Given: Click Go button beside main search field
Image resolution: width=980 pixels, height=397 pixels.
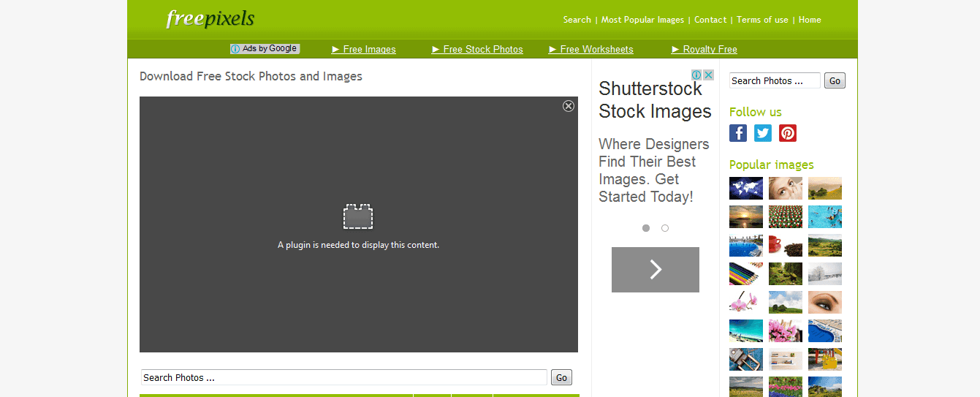Looking at the screenshot, I should click(561, 377).
